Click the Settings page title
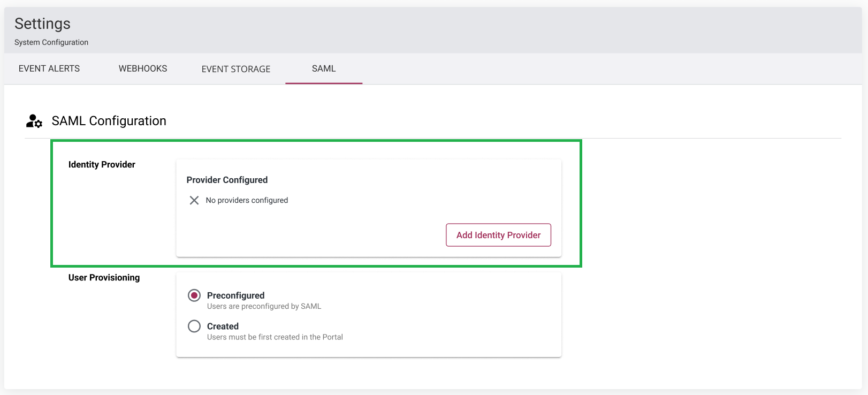Viewport: 868px width, 395px height. pos(42,24)
